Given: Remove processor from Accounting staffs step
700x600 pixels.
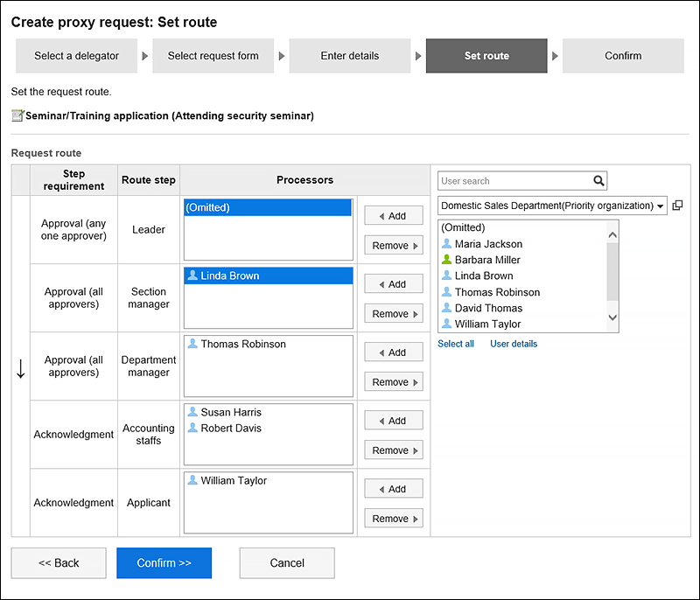Looking at the screenshot, I should click(393, 450).
